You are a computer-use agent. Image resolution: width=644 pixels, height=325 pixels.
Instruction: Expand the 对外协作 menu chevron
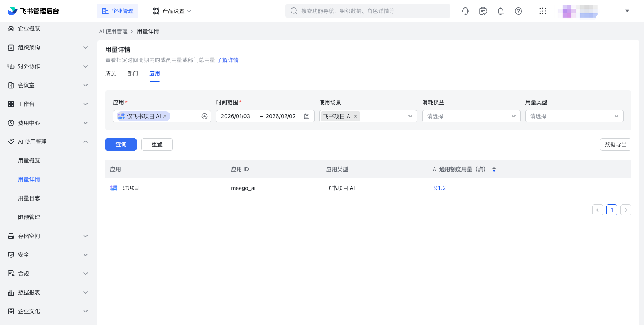coord(86,66)
